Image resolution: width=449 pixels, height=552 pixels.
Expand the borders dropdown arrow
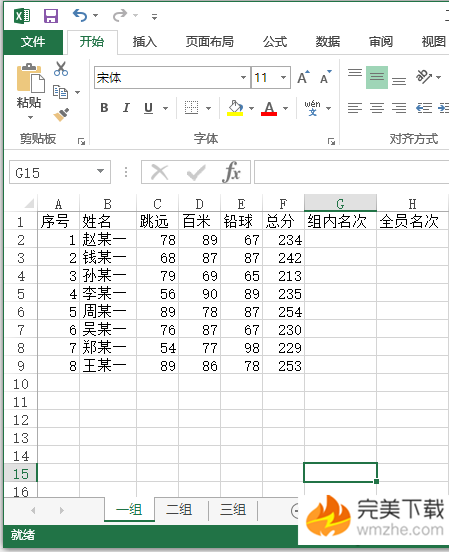208,108
